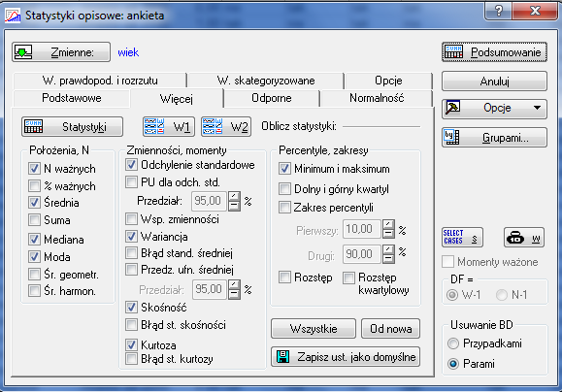Click the Grupami button
The height and width of the screenshot is (392, 562).
(x=495, y=138)
